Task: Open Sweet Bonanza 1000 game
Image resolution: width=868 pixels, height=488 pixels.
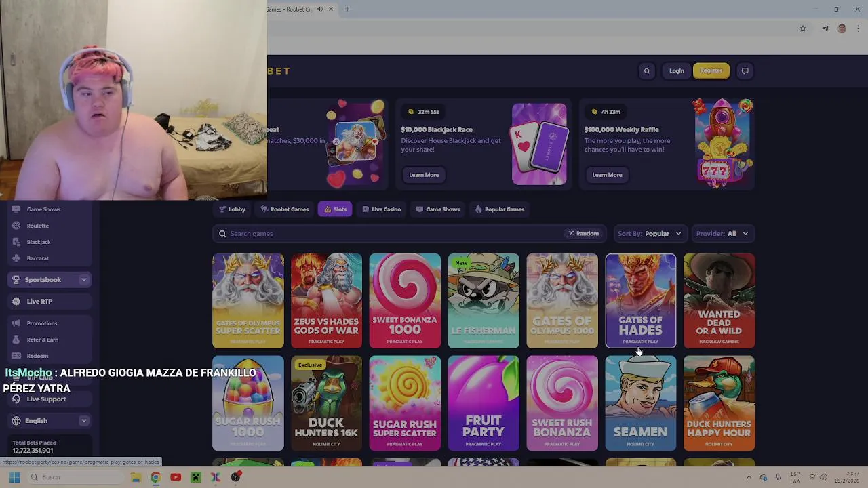Action: 405,301
